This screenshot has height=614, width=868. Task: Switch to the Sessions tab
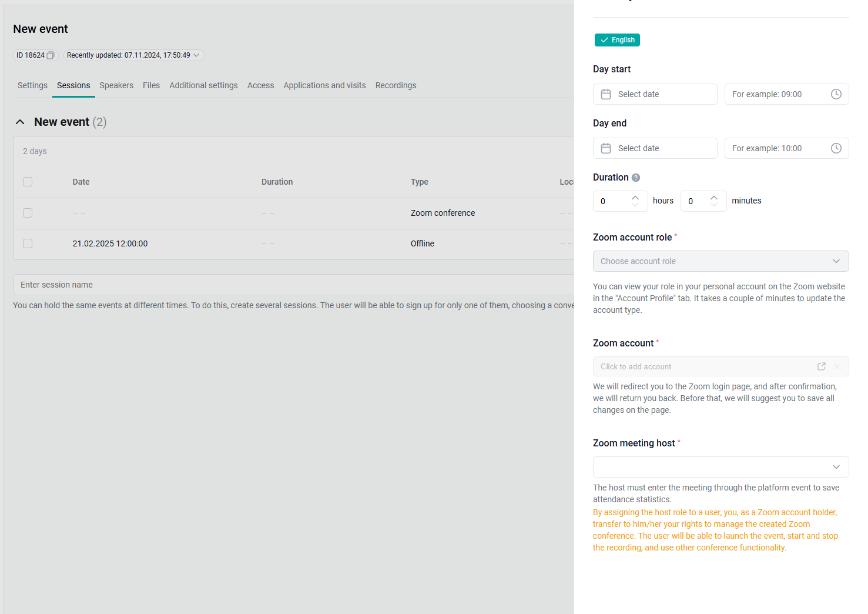pyautogui.click(x=73, y=85)
